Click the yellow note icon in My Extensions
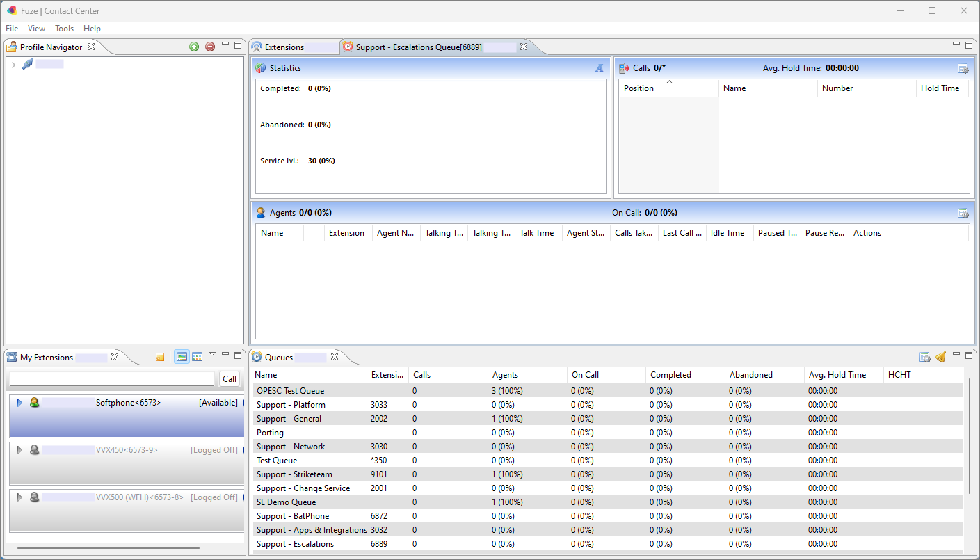Image resolution: width=980 pixels, height=560 pixels. (x=160, y=357)
